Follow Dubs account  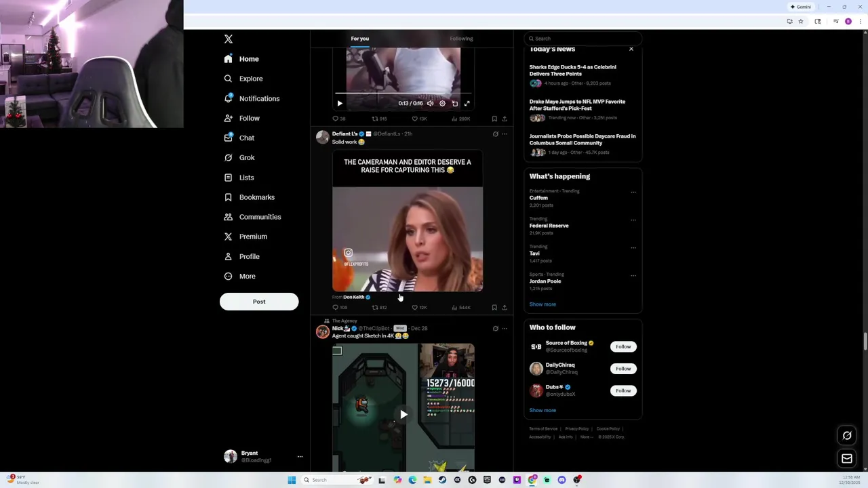point(623,390)
